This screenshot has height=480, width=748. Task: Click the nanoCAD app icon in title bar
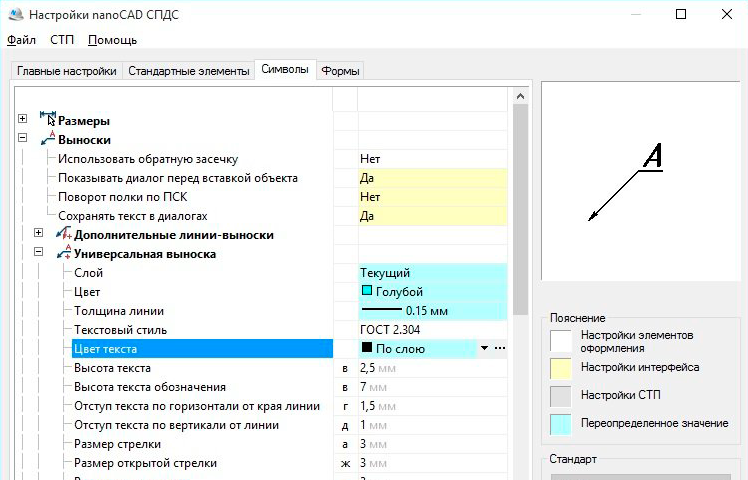tap(16, 14)
